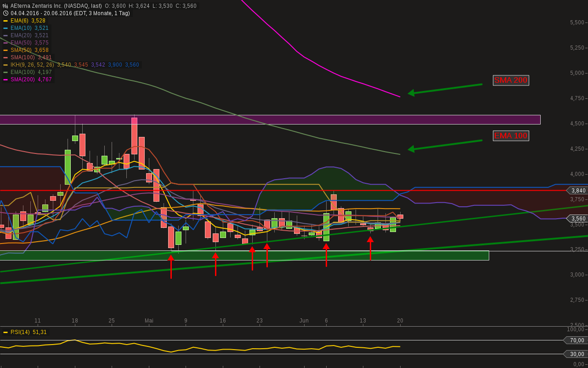The height and width of the screenshot is (368, 588).
Task: Click the RSI 30,00 level marker
Action: tap(576, 354)
